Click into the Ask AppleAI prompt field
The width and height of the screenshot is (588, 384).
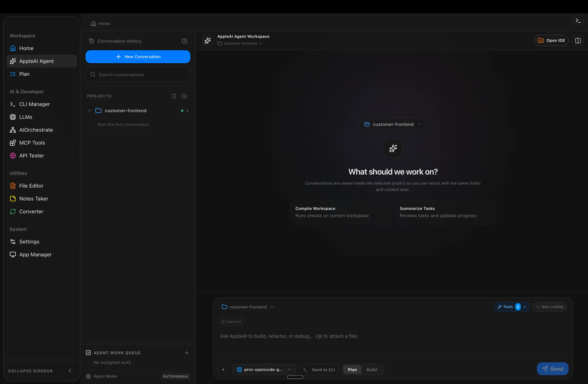pos(393,342)
